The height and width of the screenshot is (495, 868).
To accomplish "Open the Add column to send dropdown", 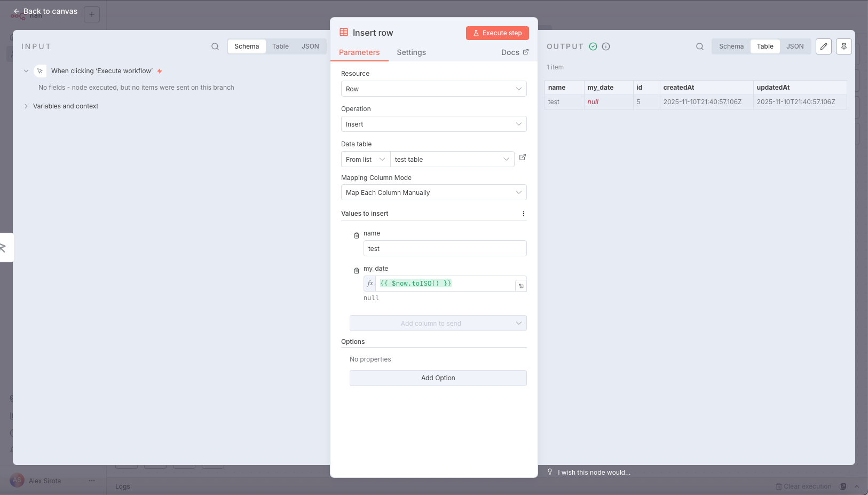I will [x=438, y=323].
